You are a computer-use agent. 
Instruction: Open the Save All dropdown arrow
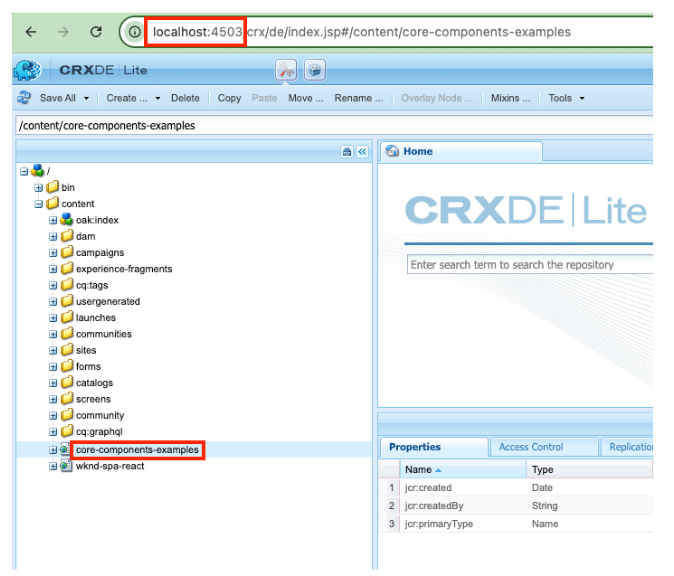click(x=86, y=98)
